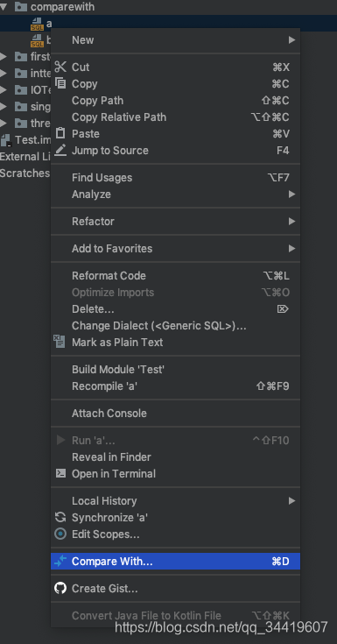Viewport: 337px width, 644px height.
Task: Click the Compare With arrows icon
Action: [x=60, y=561]
